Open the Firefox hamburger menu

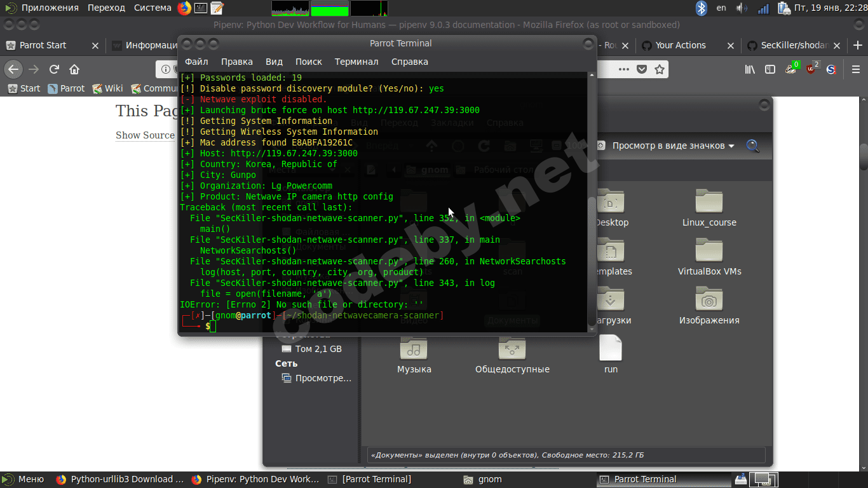point(856,69)
